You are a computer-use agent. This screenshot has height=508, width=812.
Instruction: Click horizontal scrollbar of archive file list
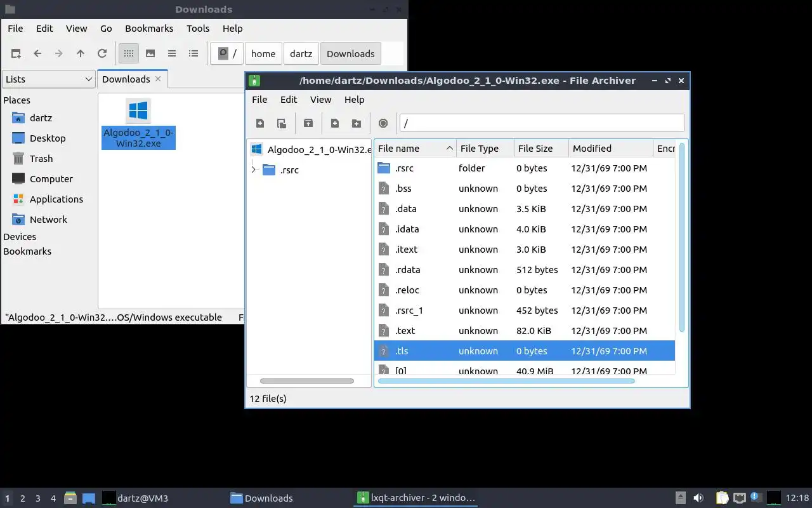tap(506, 381)
